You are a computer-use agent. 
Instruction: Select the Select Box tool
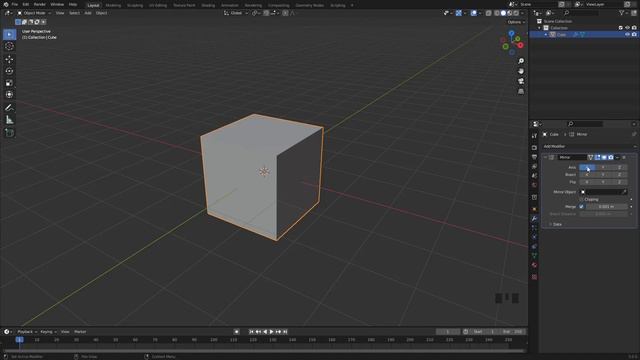tap(9, 34)
